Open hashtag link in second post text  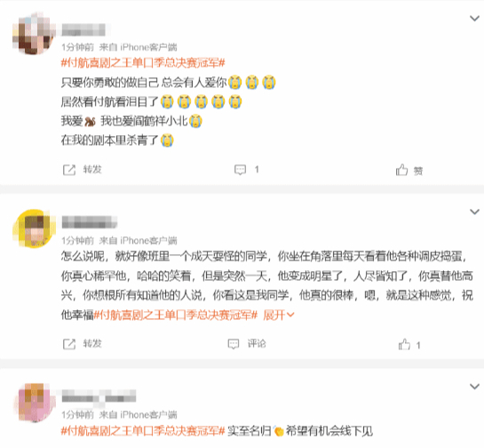(175, 316)
